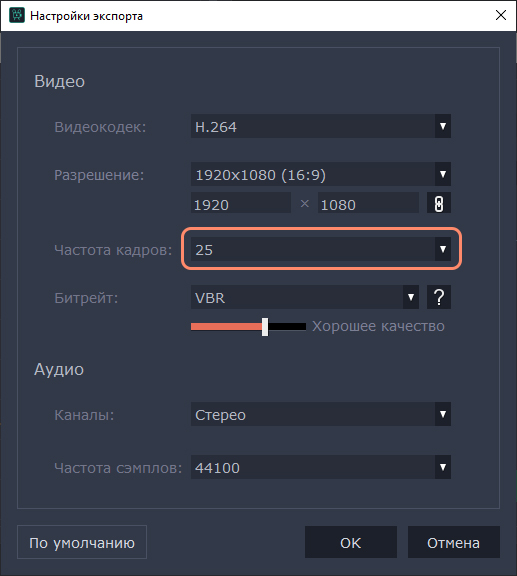Viewport: 517px width, 576px height.
Task: Close the export settings dialog
Action: 500,15
